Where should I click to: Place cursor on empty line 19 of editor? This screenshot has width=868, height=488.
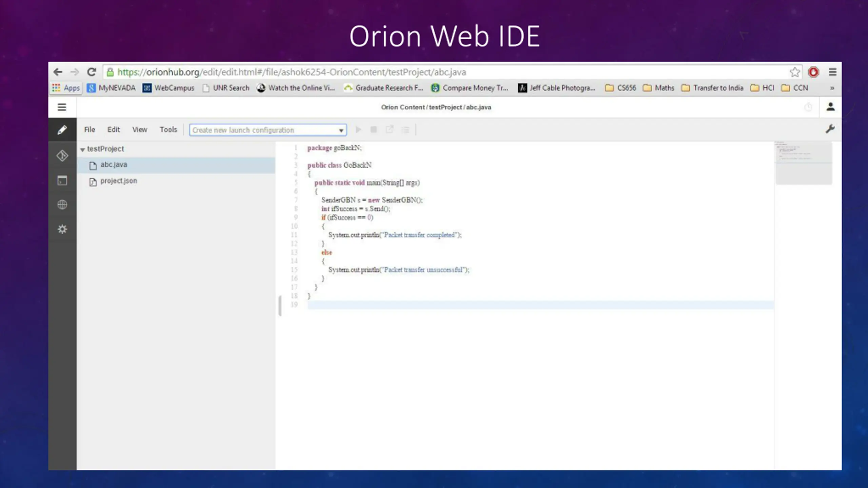click(x=540, y=305)
